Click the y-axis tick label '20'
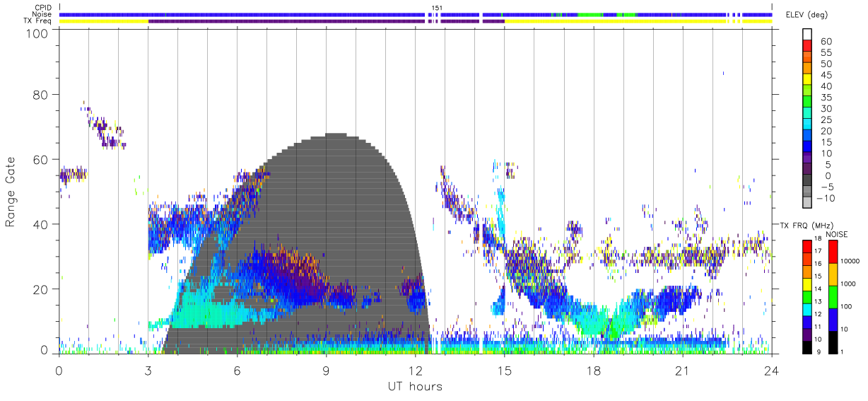Screen dimensions: 868x401 tap(42, 289)
